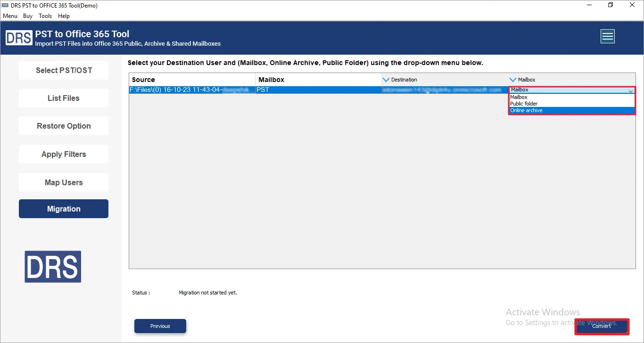
Task: Open the hamburger menu icon in header
Action: 608,36
